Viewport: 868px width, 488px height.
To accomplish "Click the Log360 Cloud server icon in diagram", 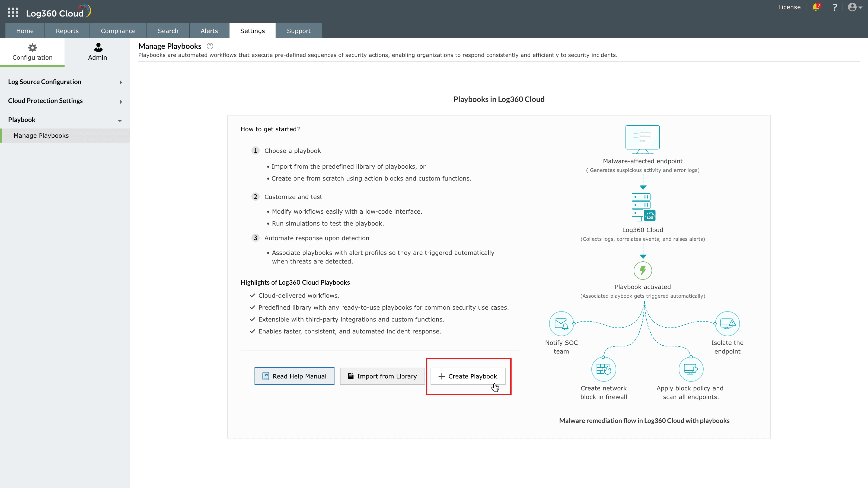I will click(643, 207).
